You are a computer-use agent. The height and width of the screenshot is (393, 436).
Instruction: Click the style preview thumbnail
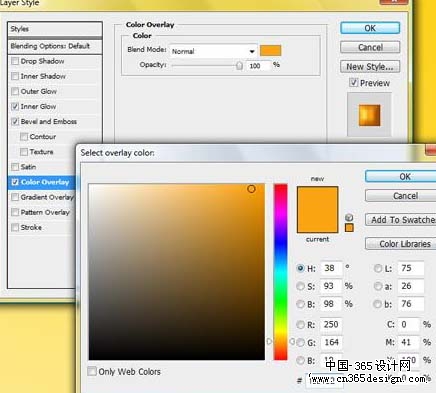coord(369,115)
